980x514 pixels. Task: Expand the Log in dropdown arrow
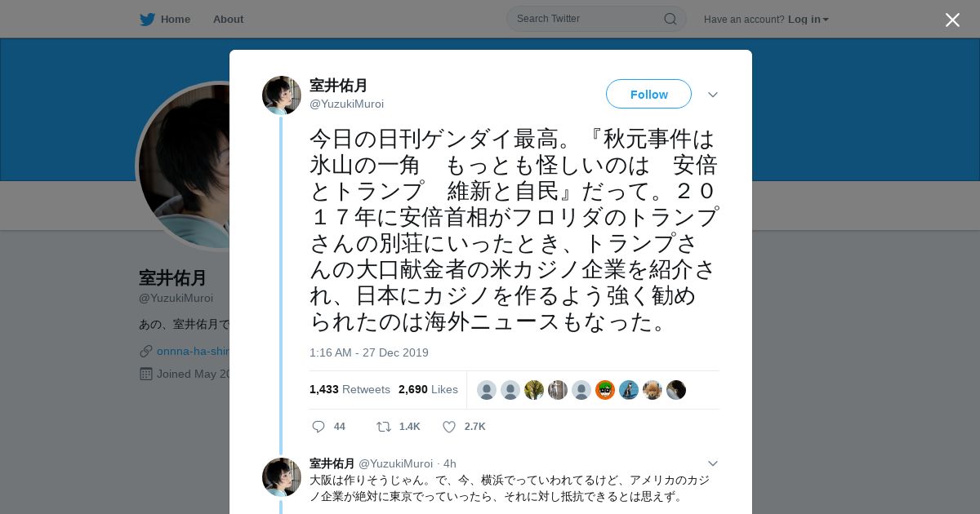pos(826,20)
